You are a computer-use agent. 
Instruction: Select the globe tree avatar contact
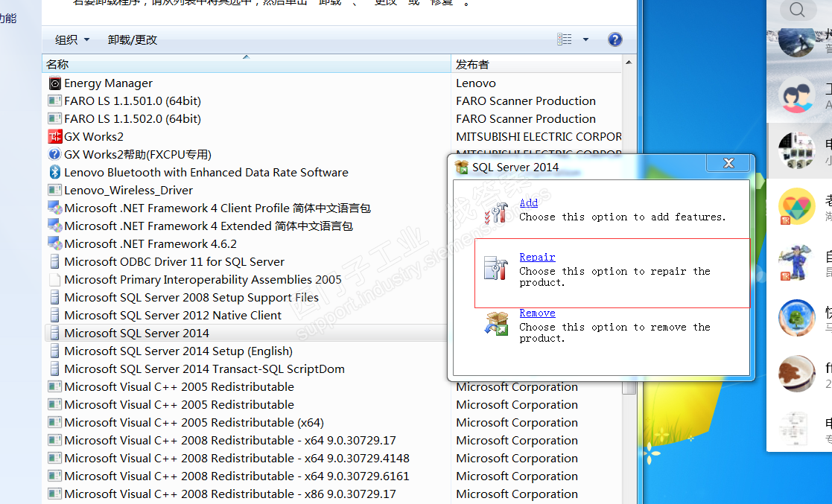(x=796, y=318)
